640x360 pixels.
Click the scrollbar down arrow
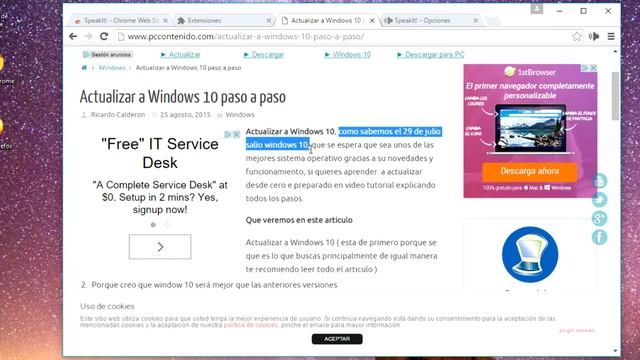615,351
